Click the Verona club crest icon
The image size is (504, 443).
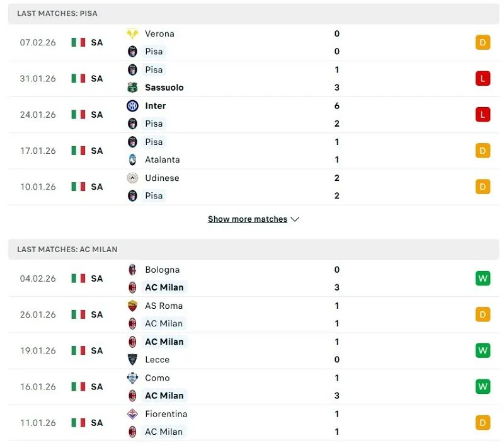[132, 33]
